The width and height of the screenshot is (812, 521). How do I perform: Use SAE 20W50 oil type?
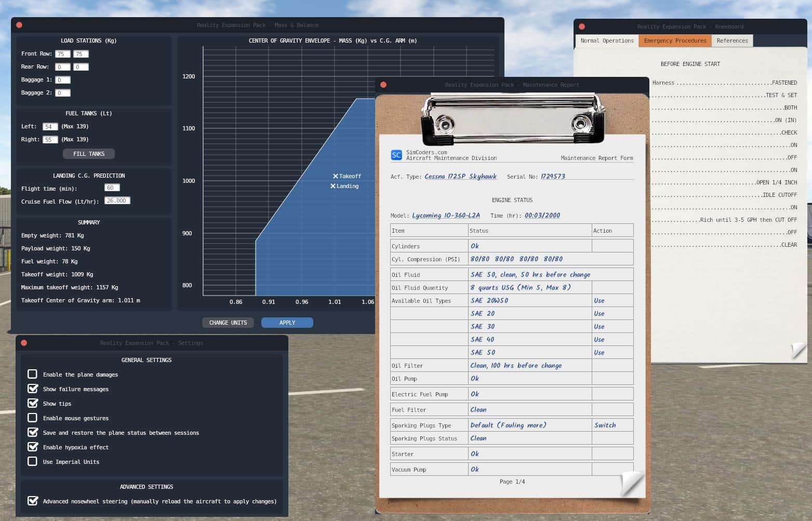599,301
